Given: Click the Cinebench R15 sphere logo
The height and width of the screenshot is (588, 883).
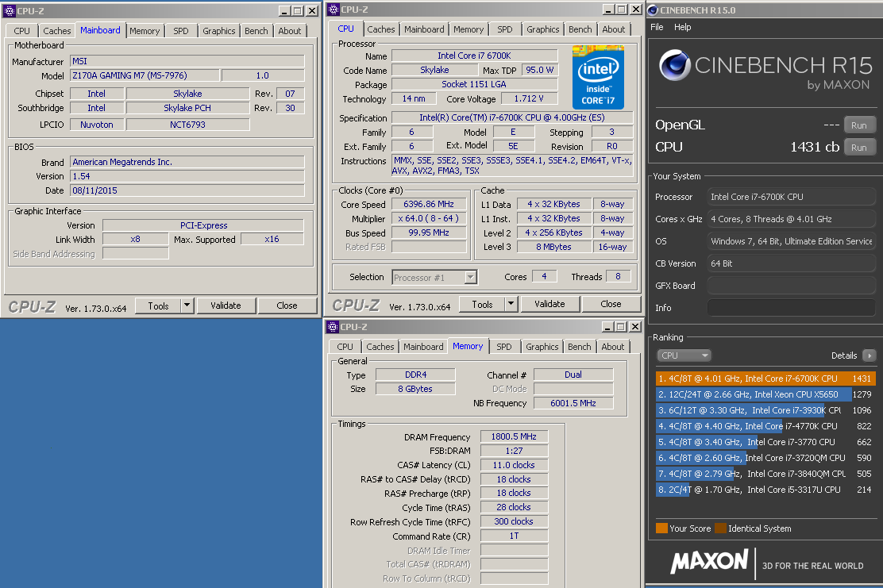Looking at the screenshot, I should coord(675,65).
